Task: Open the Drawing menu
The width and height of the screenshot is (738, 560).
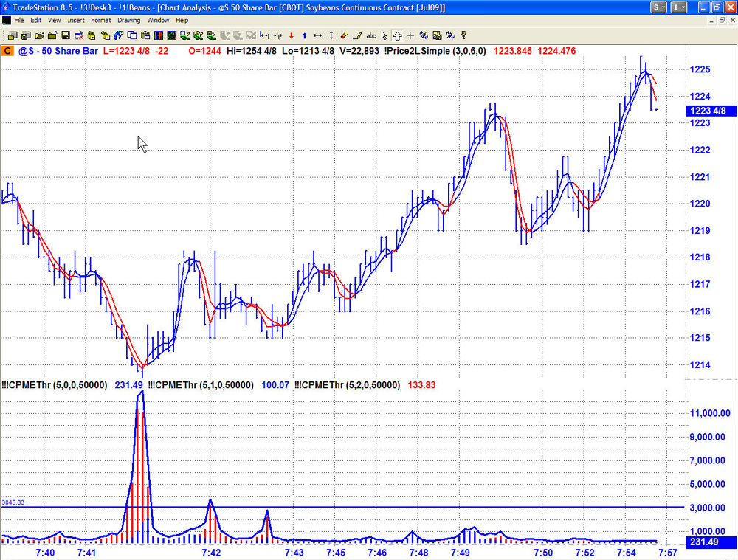Action: tap(129, 20)
